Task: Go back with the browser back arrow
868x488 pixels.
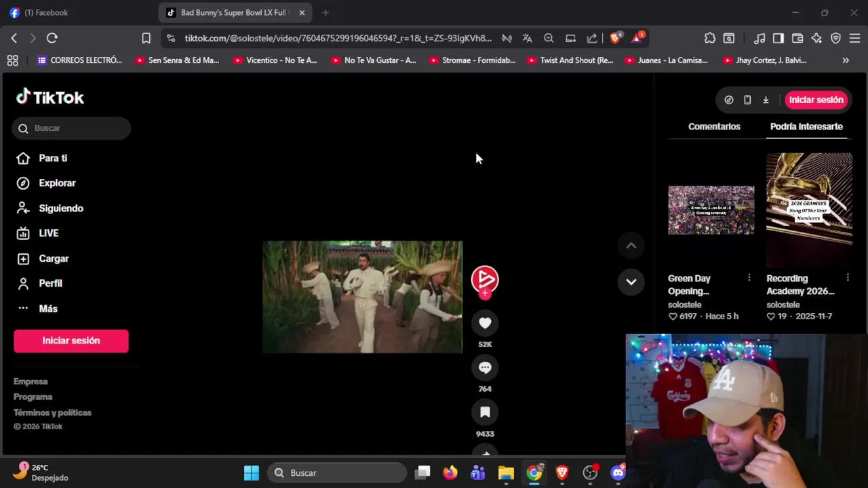Action: (x=14, y=39)
